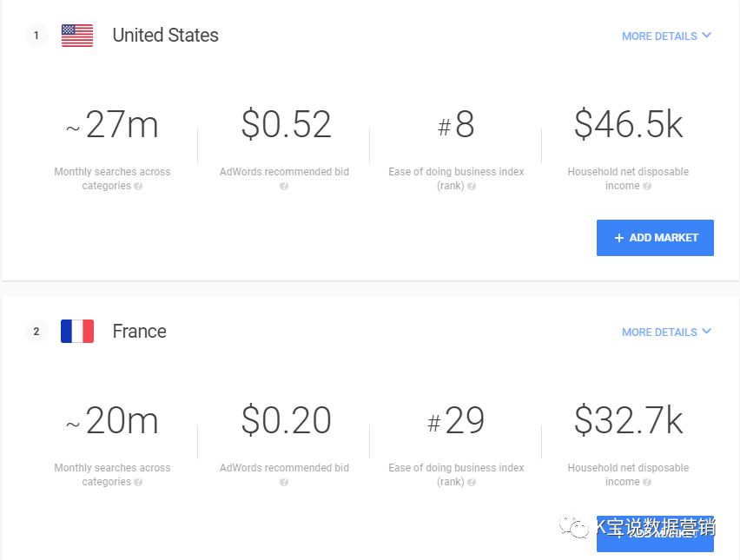740x560 pixels.
Task: Open help for United States household income
Action: tap(647, 187)
